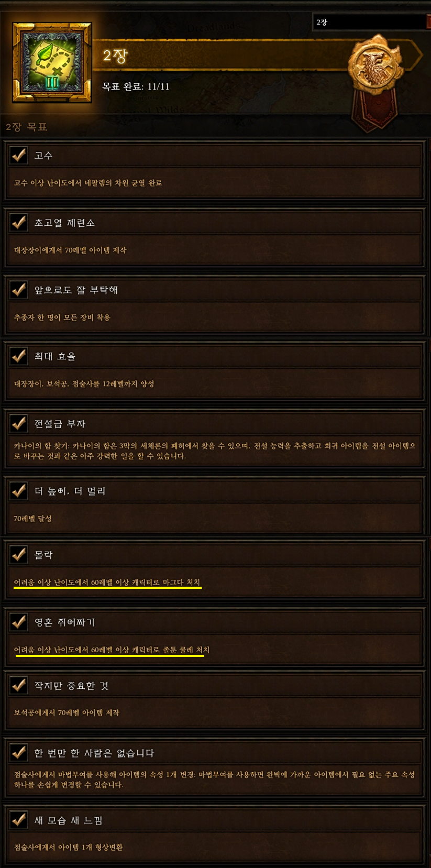Click checkmark icon beside 영혼 쥐어짜기

(19, 622)
